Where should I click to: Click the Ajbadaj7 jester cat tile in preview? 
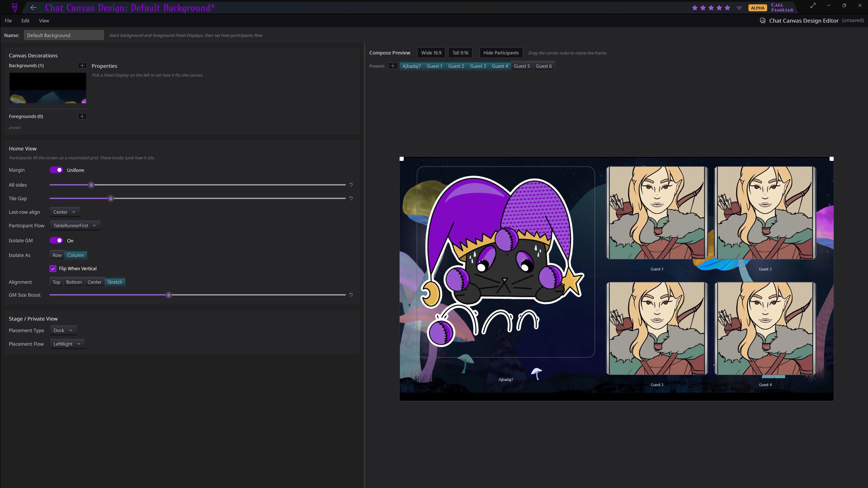point(505,262)
